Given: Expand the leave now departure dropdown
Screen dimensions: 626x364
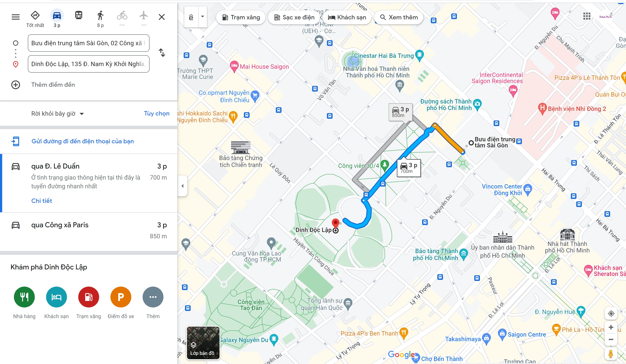Looking at the screenshot, I should point(57,114).
